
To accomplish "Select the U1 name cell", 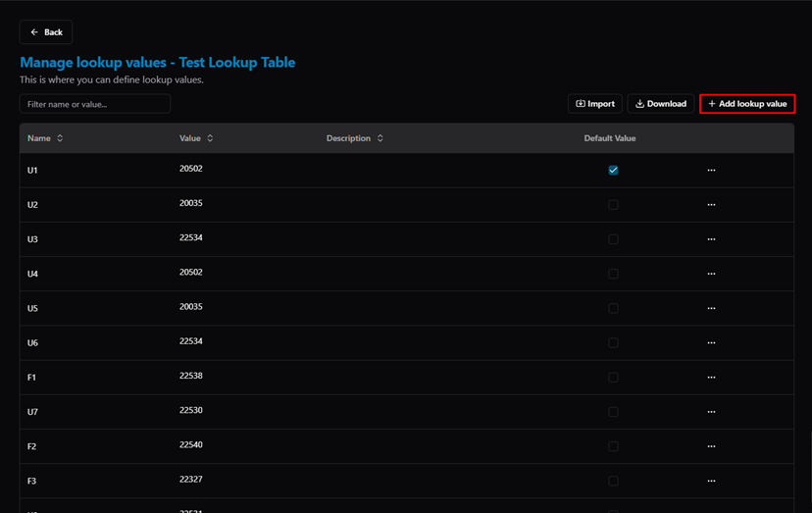I will 32,170.
